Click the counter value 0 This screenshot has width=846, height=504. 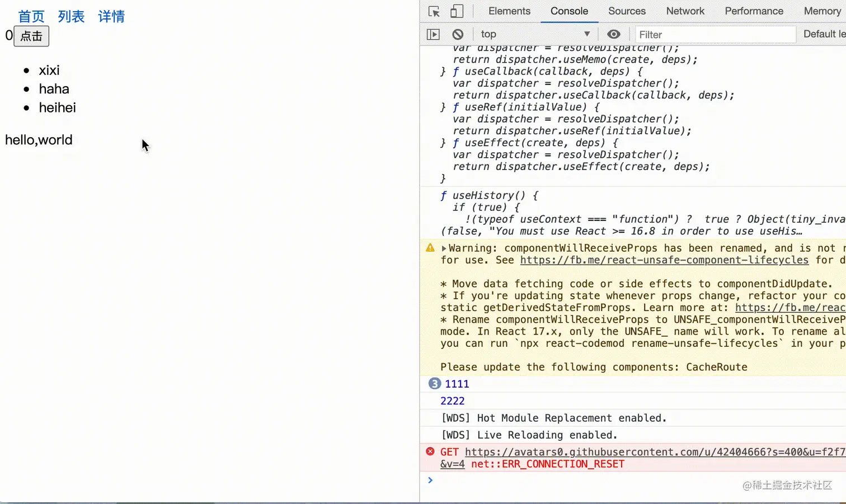tap(9, 36)
